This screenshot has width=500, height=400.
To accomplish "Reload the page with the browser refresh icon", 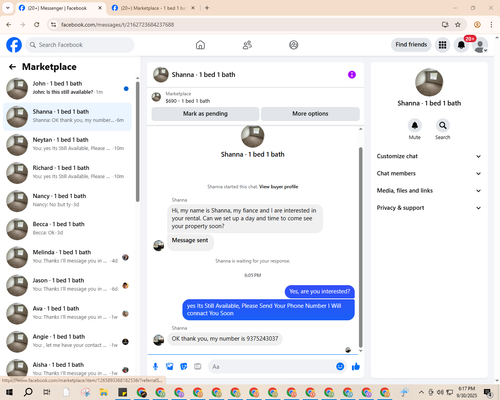I will pyautogui.click(x=37, y=25).
